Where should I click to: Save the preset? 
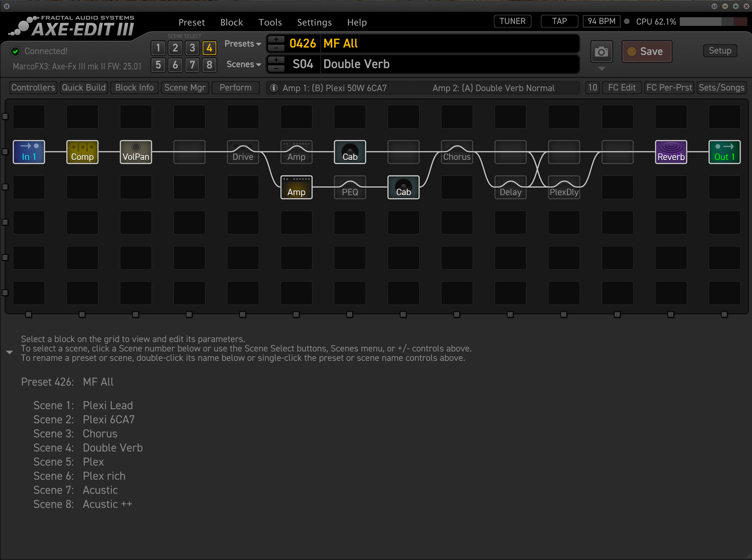tap(647, 51)
